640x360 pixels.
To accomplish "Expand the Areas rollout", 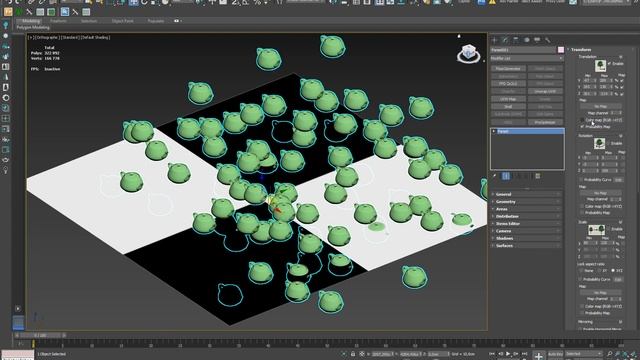I will coord(527,209).
